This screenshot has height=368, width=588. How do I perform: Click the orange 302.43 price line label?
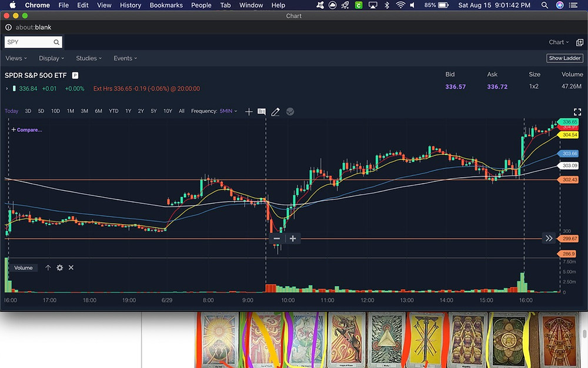point(568,180)
